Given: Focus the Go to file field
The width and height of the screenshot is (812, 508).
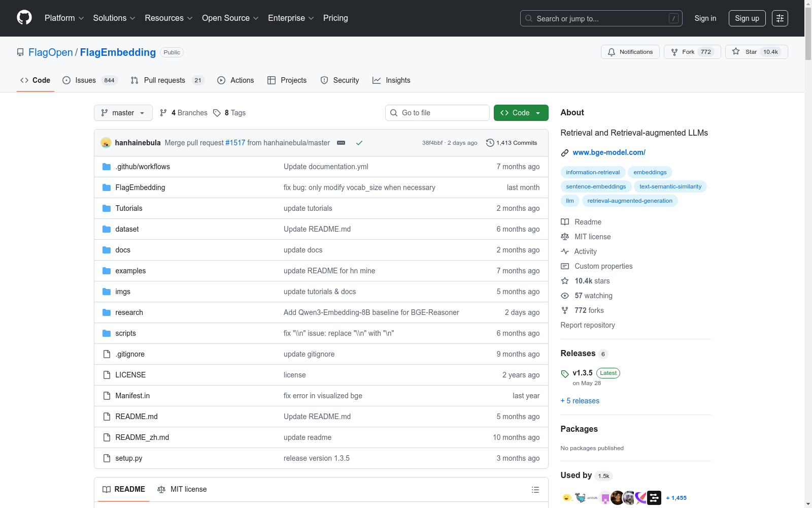Looking at the screenshot, I should [x=437, y=113].
